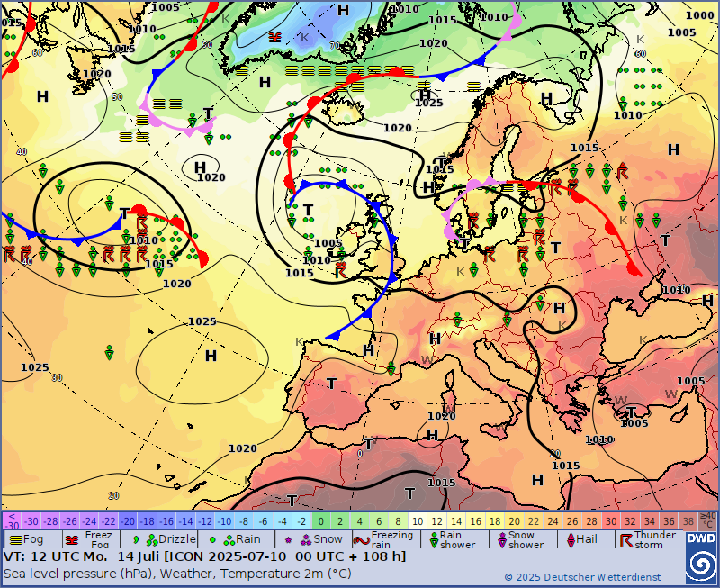
Task: Select the Thunderstorm legend icon
Action: pyautogui.click(x=625, y=540)
